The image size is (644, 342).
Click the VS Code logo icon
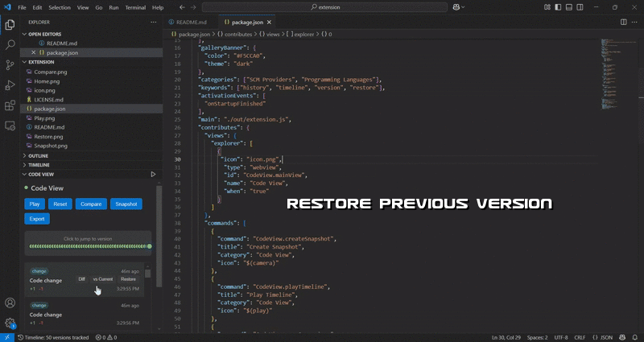(7, 7)
